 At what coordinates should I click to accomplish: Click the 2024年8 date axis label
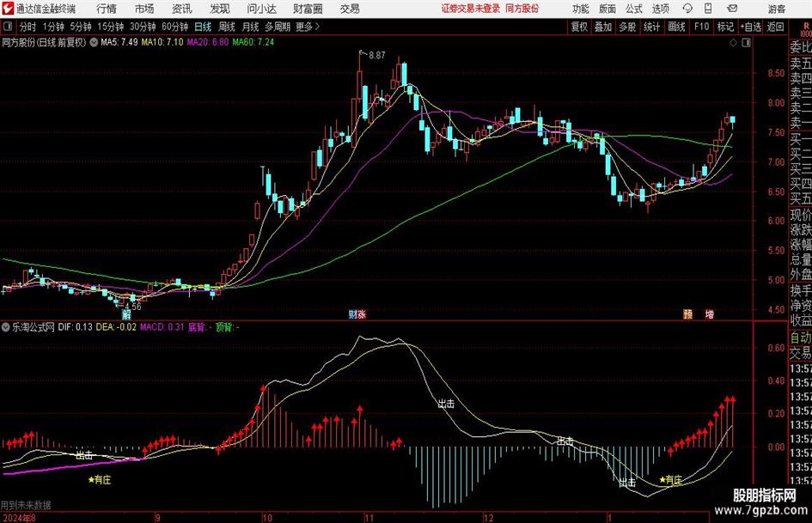19,517
